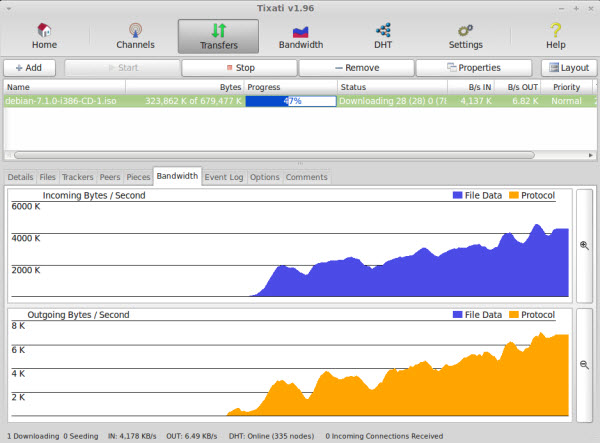Click the 47% progress bar
Screen dimensions: 600x443
click(x=291, y=101)
